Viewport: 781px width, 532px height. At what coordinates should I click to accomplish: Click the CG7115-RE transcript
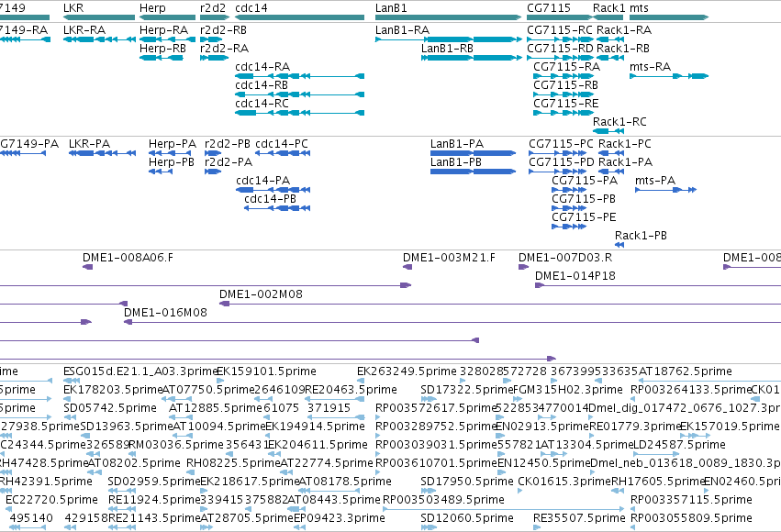click(x=563, y=113)
